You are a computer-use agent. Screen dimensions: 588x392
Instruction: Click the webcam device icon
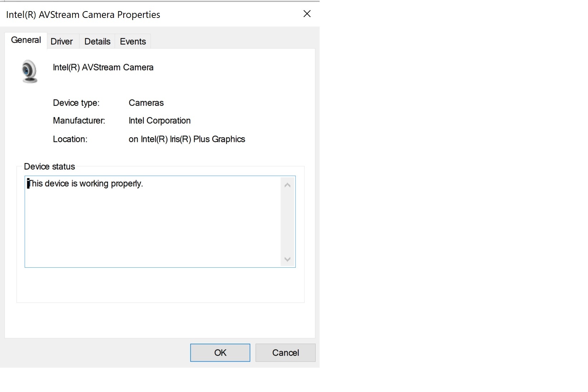tap(29, 71)
